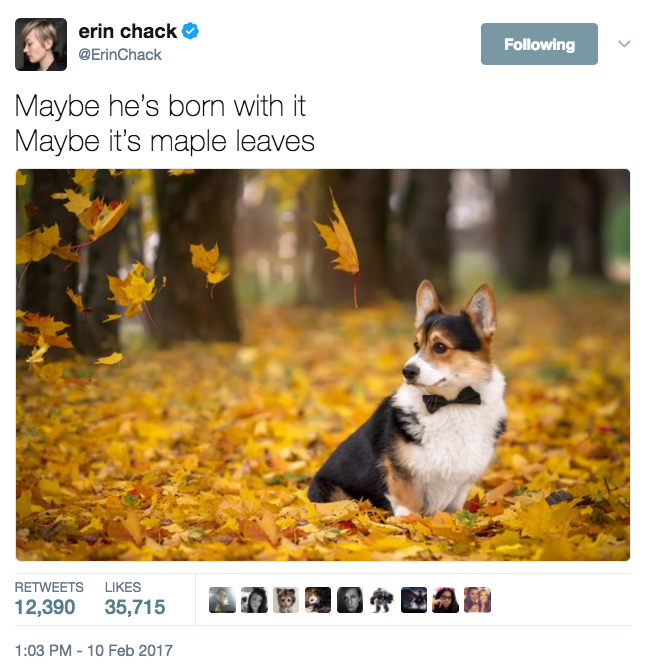Click the blue verified badge next to erin chack
653x666 pixels.
coord(190,31)
